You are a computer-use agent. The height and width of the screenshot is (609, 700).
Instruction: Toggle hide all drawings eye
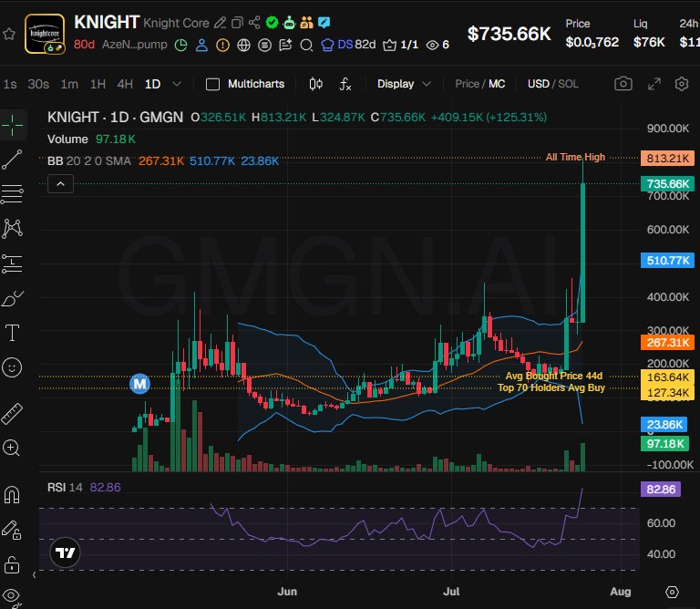coord(12,597)
